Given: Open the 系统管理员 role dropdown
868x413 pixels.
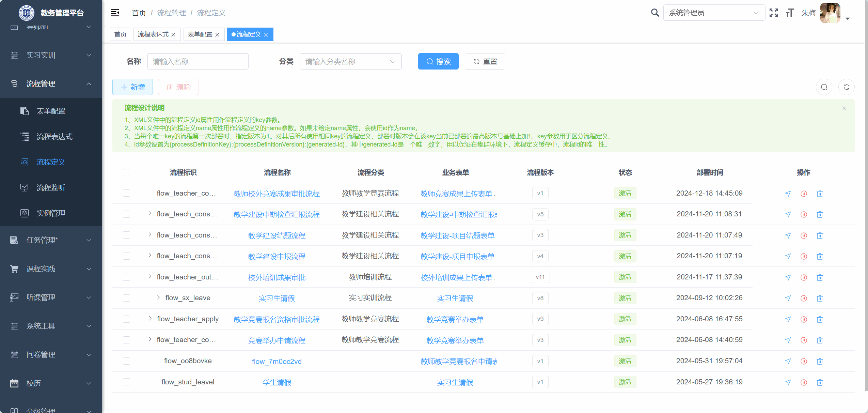Looking at the screenshot, I should [x=713, y=13].
